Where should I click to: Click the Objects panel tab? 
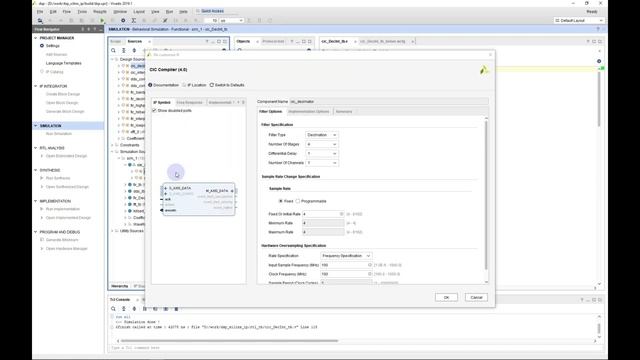[243, 41]
